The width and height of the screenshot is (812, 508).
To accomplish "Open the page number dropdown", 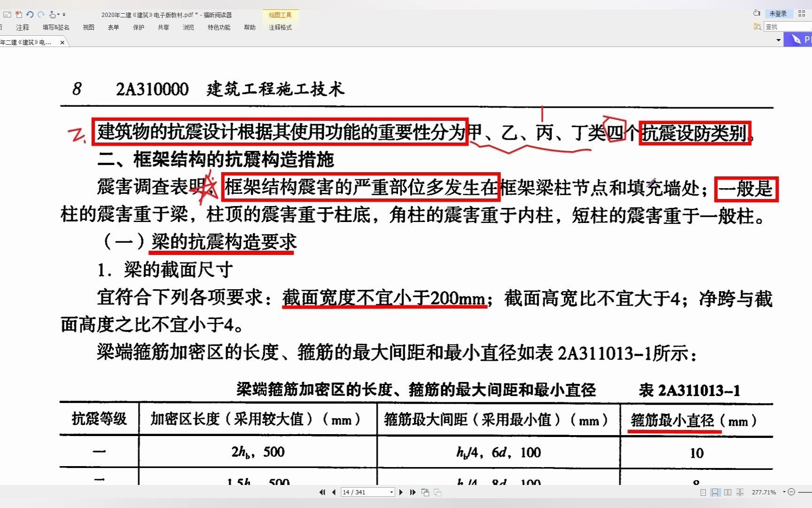I will click(x=391, y=492).
